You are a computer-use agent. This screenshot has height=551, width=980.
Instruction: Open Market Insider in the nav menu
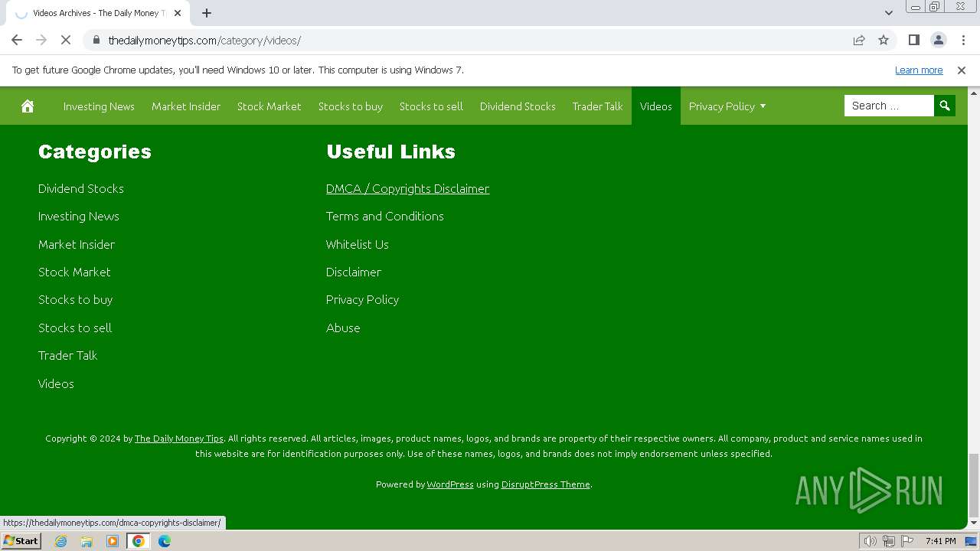click(186, 106)
